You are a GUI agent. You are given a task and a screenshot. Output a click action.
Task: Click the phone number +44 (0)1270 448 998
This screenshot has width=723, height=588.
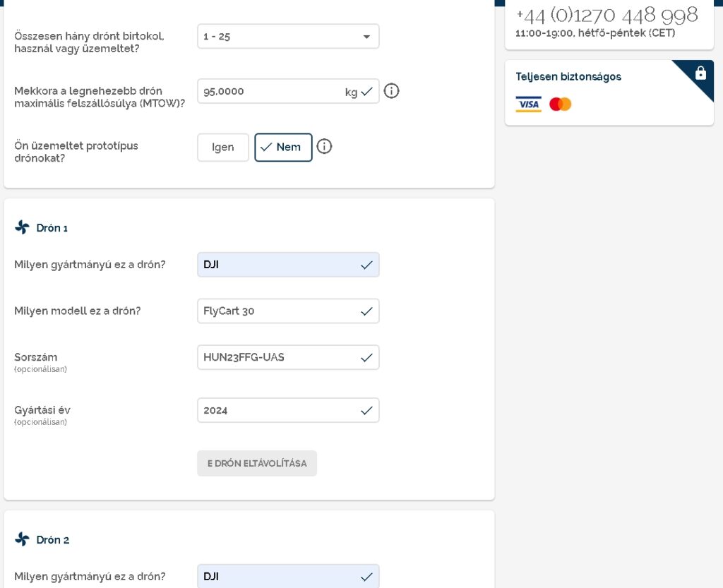click(607, 15)
